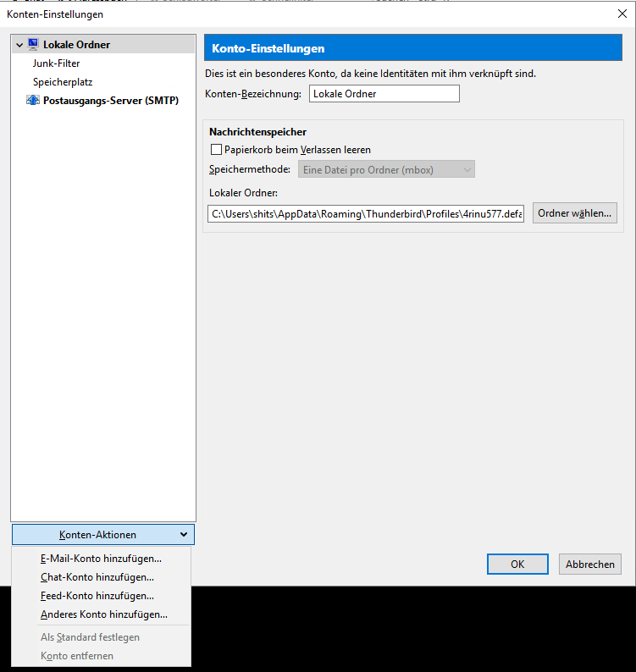Click the Konten-Bezeichnung text field
The height and width of the screenshot is (672, 636).
tap(384, 94)
